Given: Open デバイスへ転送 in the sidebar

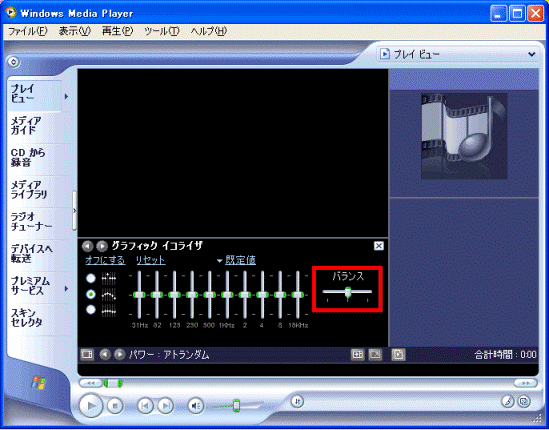Looking at the screenshot, I should (x=31, y=254).
